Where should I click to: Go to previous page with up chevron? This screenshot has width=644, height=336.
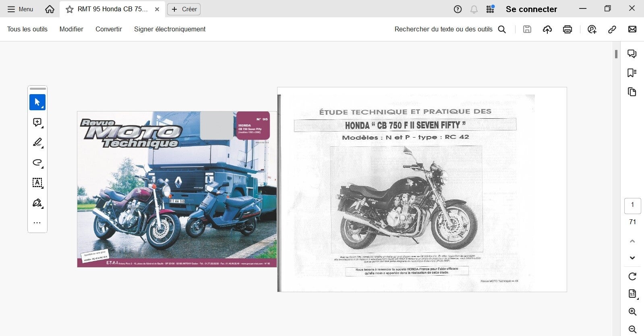coord(632,241)
